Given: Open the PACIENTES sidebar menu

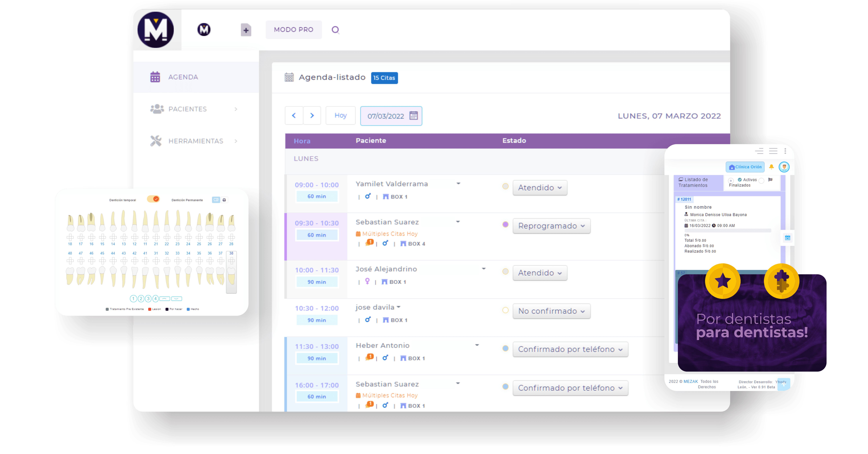Looking at the screenshot, I should click(x=196, y=109).
